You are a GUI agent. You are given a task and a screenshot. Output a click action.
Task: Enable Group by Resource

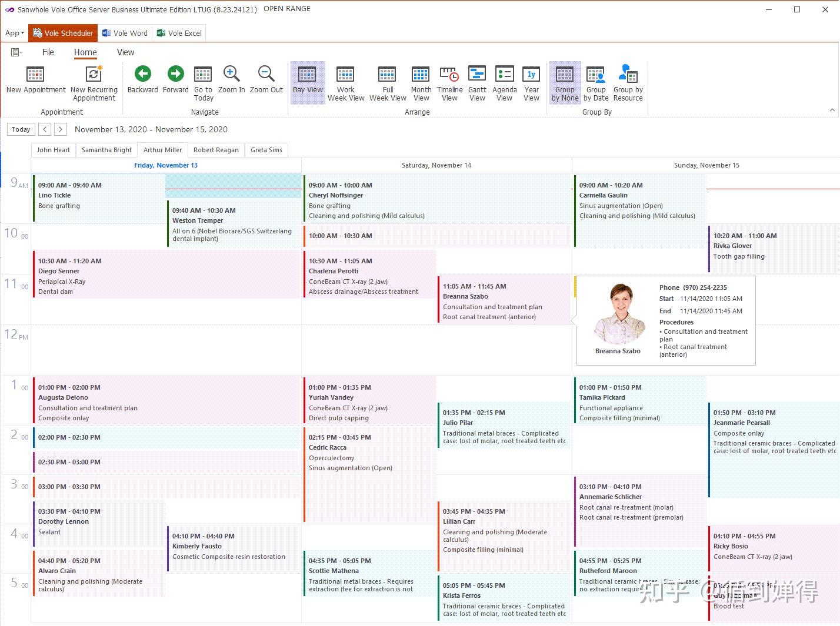click(628, 83)
